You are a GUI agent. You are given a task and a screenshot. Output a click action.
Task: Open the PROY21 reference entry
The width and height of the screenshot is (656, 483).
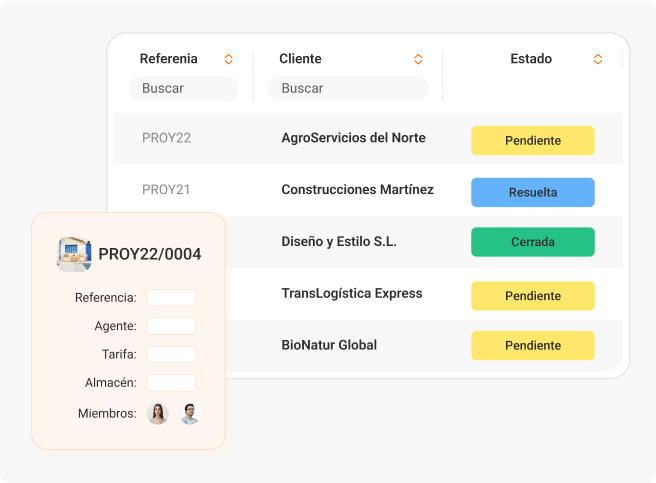pyautogui.click(x=166, y=190)
